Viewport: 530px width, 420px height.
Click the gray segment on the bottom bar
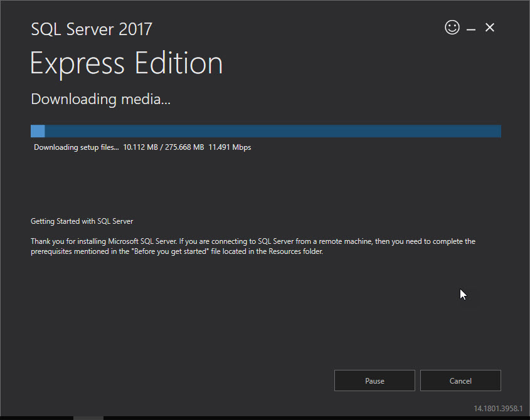pyautogui.click(x=88, y=418)
